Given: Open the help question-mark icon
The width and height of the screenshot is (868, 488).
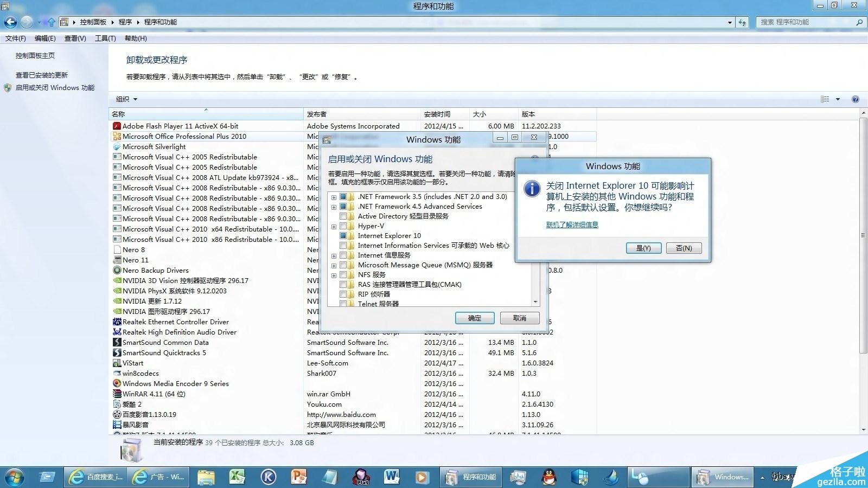Looking at the screenshot, I should point(856,99).
